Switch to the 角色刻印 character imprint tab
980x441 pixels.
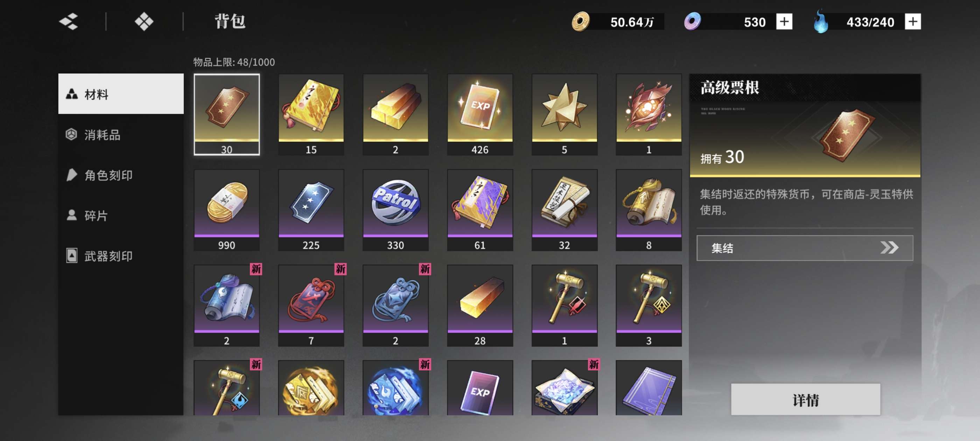tap(121, 175)
